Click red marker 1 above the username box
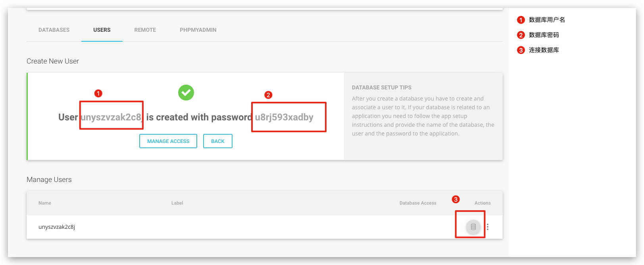 coord(98,93)
